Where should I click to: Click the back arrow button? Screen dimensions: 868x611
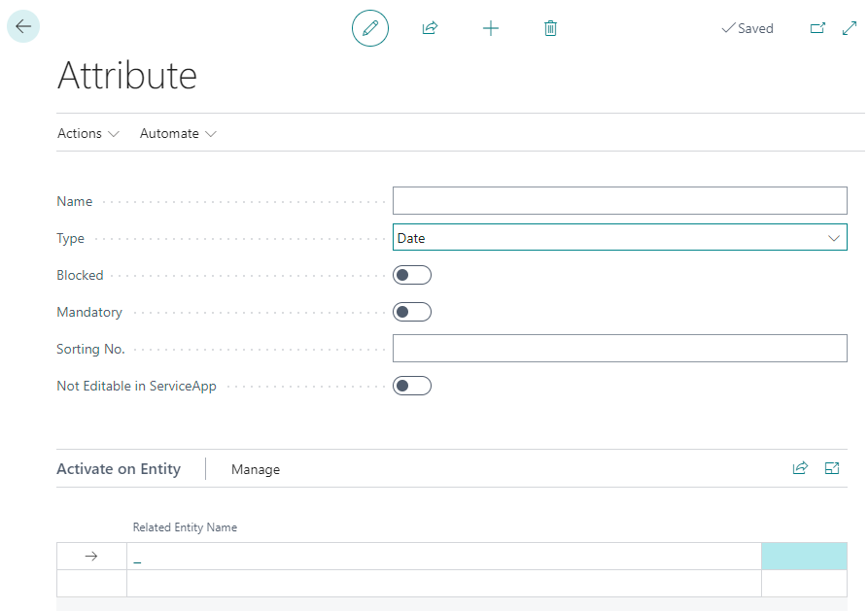[x=23, y=26]
